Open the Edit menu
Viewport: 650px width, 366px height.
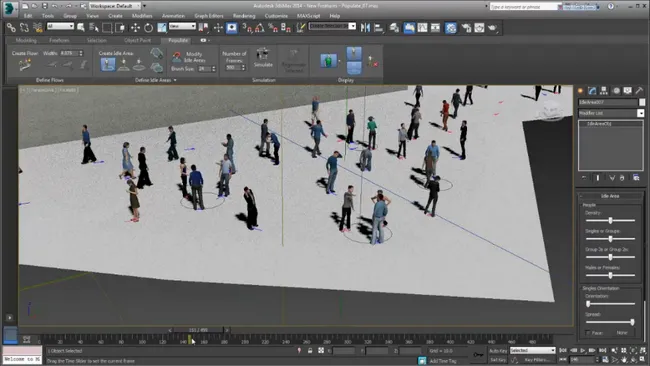[28, 16]
